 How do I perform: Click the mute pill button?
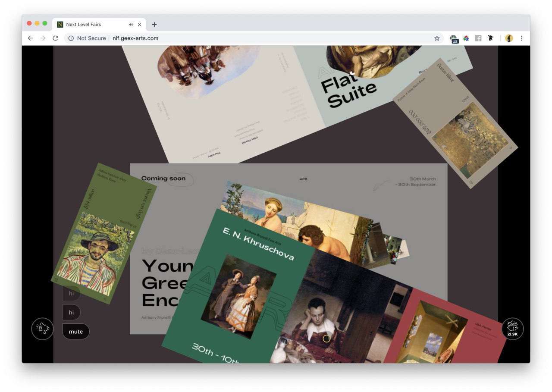point(76,332)
